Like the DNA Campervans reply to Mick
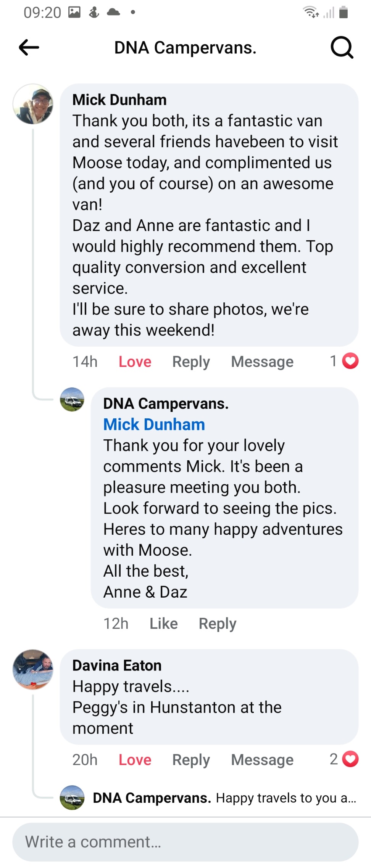Screen dimensions: 371x868 163,624
